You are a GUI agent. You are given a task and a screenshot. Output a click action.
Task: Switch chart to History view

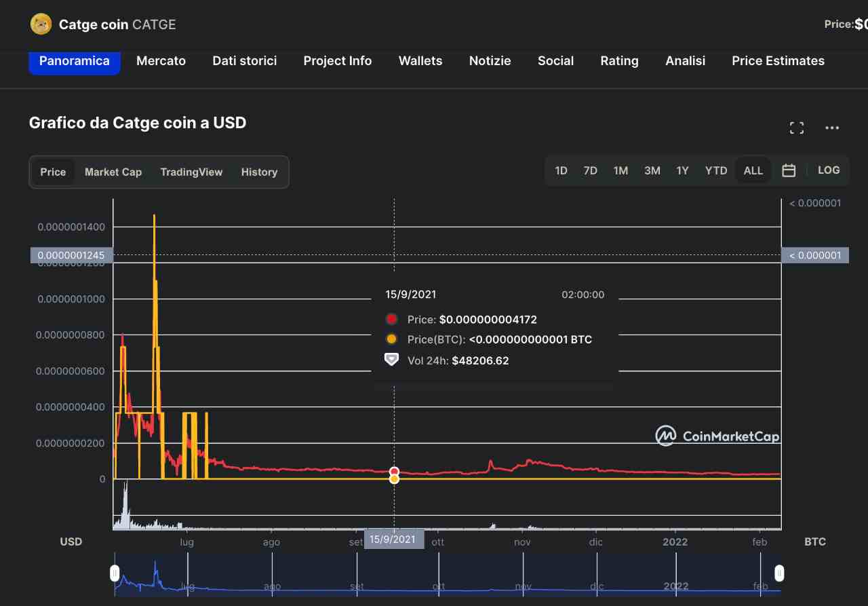259,172
